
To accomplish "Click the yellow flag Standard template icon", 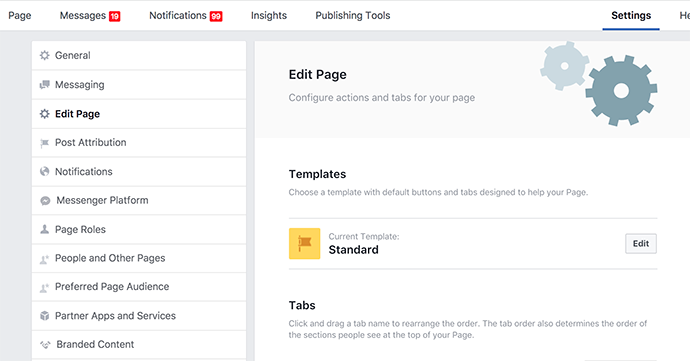I will pyautogui.click(x=305, y=243).
